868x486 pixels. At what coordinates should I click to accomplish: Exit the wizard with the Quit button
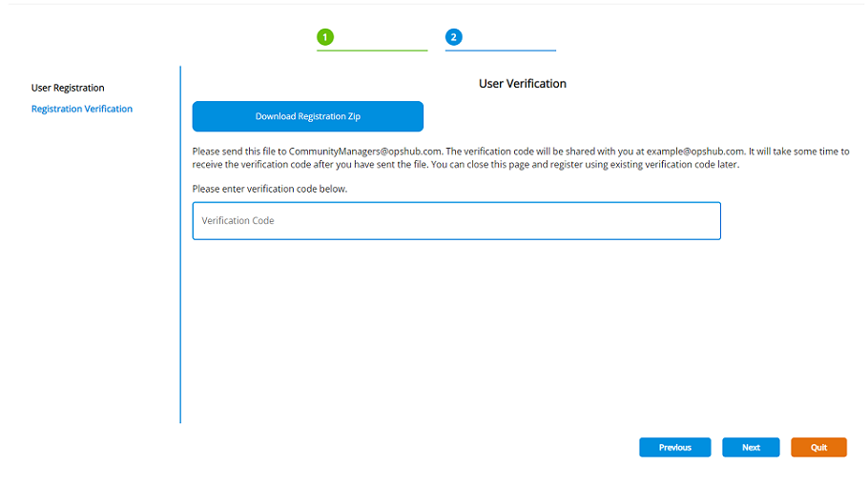[x=818, y=447]
